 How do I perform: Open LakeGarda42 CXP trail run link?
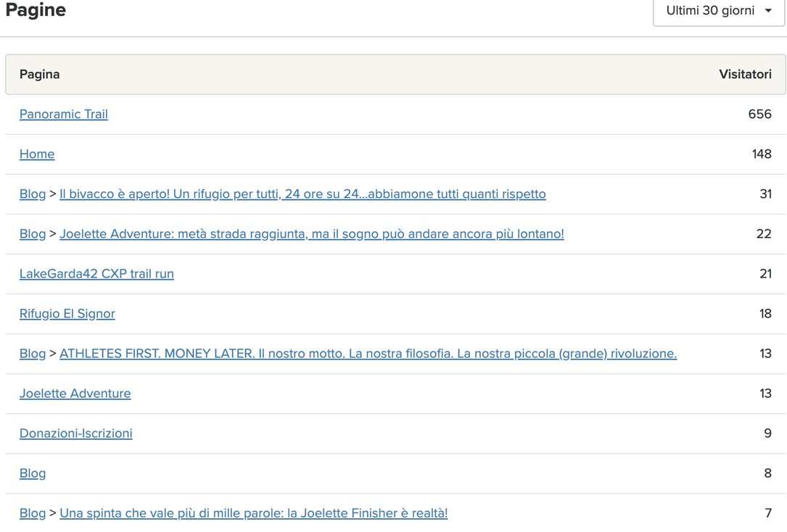pyautogui.click(x=97, y=274)
